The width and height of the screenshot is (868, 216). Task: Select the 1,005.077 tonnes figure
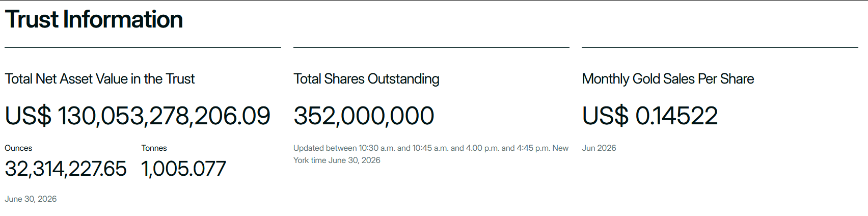pyautogui.click(x=183, y=169)
